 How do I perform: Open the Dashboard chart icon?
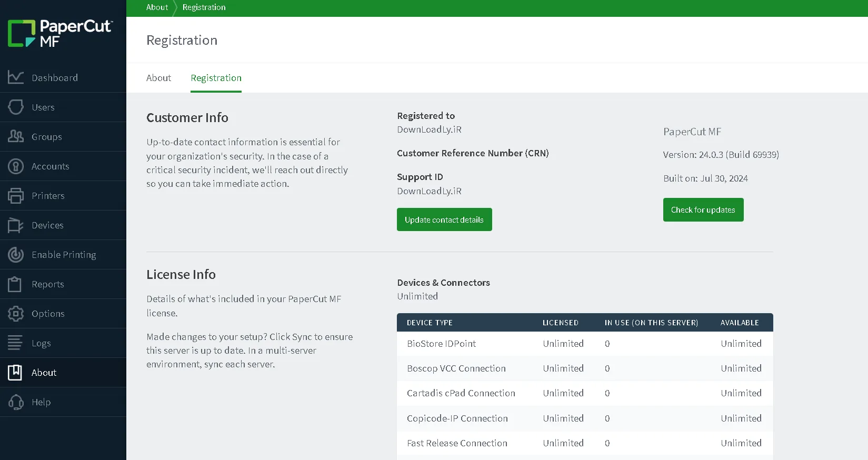coord(16,77)
